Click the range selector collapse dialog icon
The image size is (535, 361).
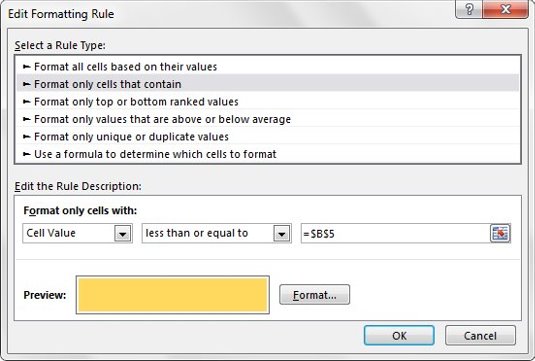pyautogui.click(x=500, y=233)
